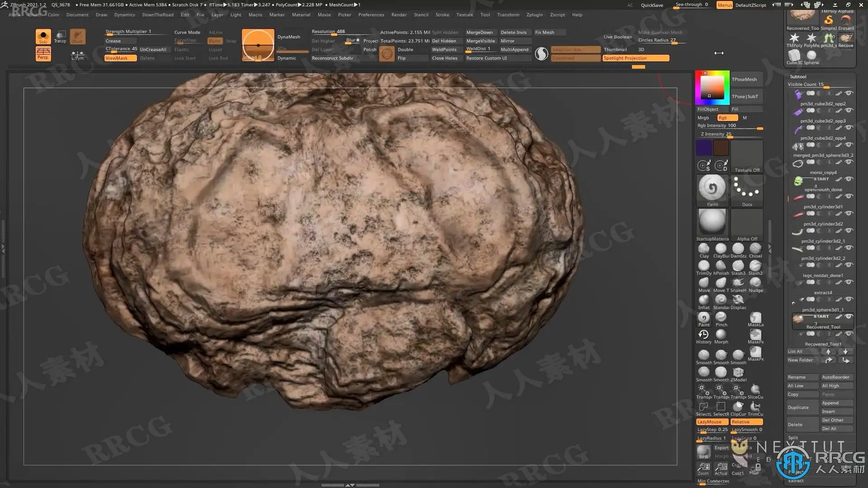Screen dimensions: 868x488
Task: Move subtool up with the up arrow
Action: pos(828,351)
